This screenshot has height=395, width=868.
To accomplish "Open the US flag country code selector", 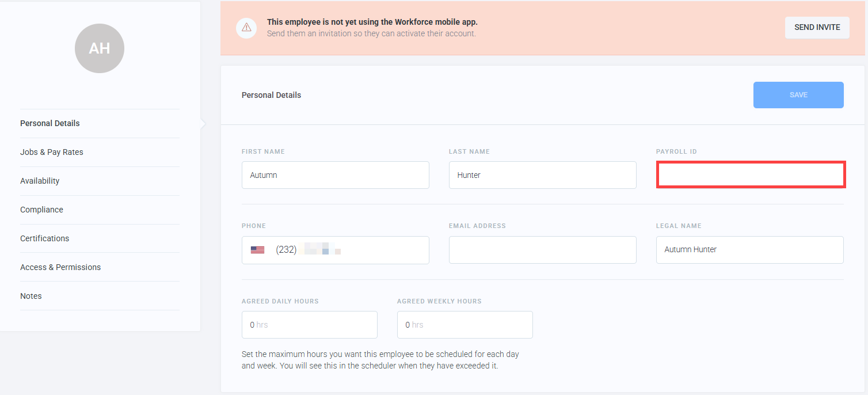I will (x=257, y=250).
